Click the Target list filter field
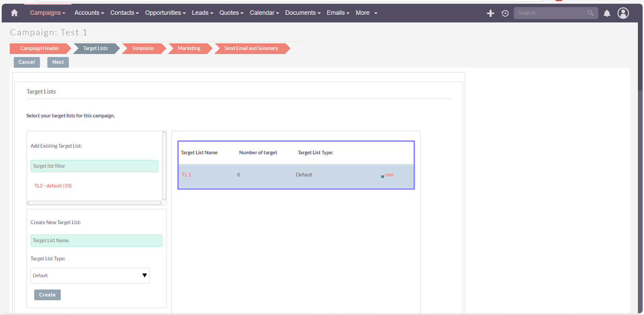 point(94,166)
